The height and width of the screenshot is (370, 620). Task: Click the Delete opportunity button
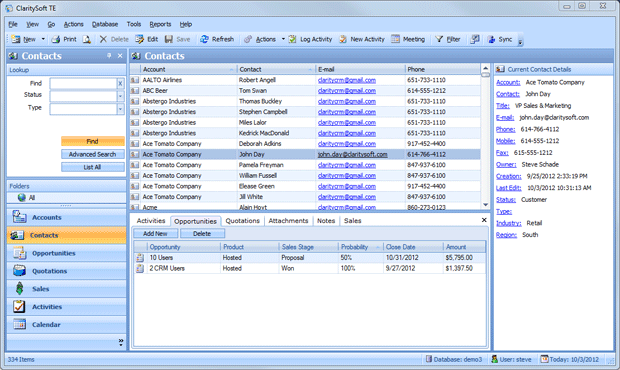(202, 234)
